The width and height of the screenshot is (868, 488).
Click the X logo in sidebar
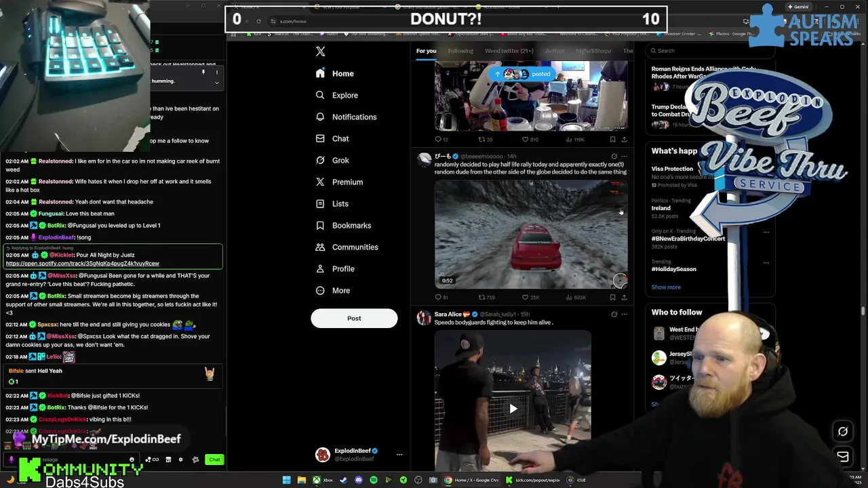click(x=321, y=52)
